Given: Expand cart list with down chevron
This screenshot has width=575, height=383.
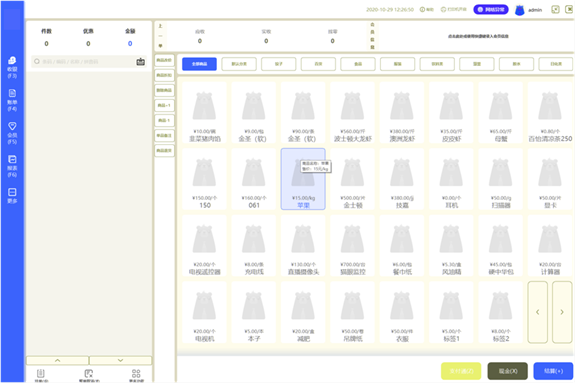Looking at the screenshot, I should [120, 360].
